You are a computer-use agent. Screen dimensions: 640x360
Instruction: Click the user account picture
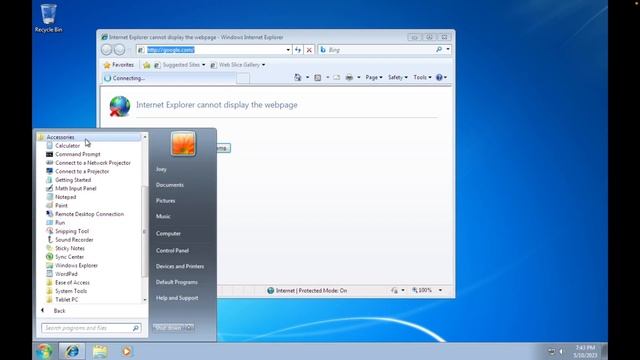183,143
